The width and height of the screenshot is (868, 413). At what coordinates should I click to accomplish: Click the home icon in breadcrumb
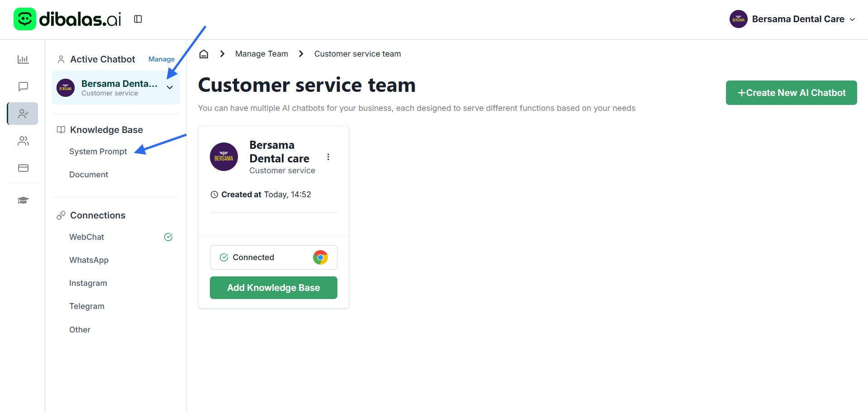[x=204, y=54]
